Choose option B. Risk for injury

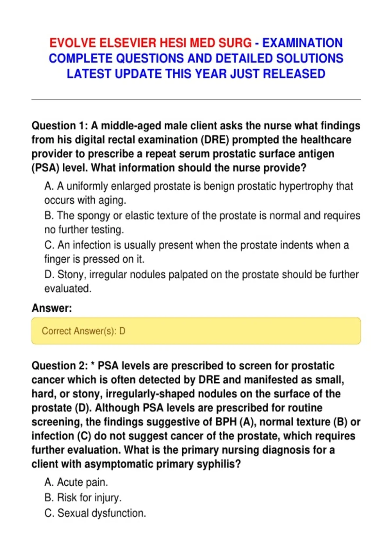(x=83, y=497)
